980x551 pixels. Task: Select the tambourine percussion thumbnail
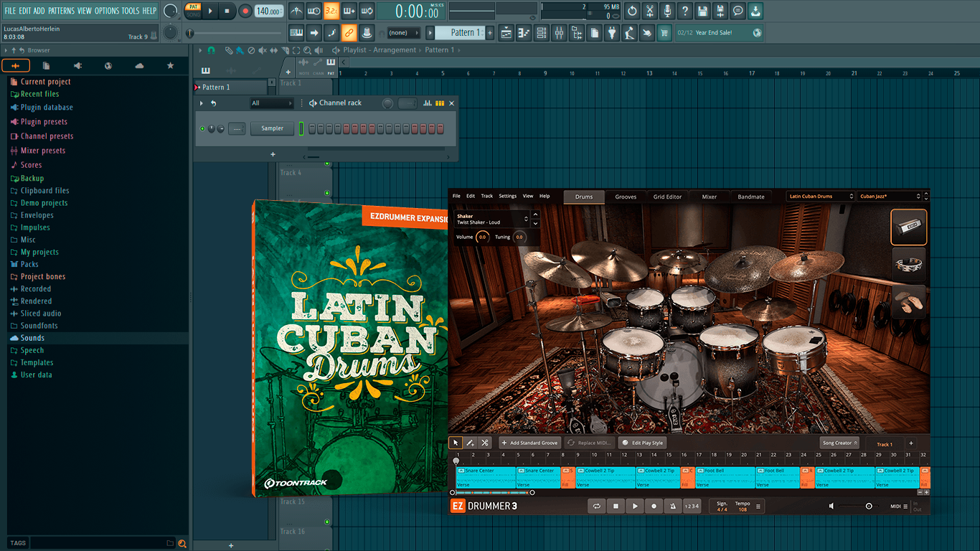click(x=908, y=265)
